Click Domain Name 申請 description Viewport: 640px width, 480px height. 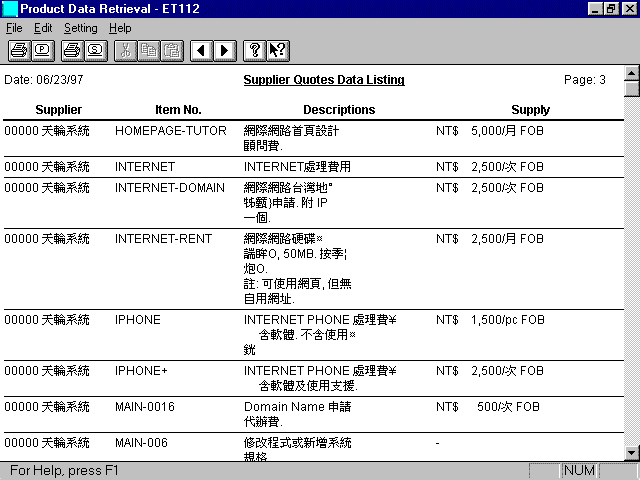pyautogui.click(x=298, y=407)
